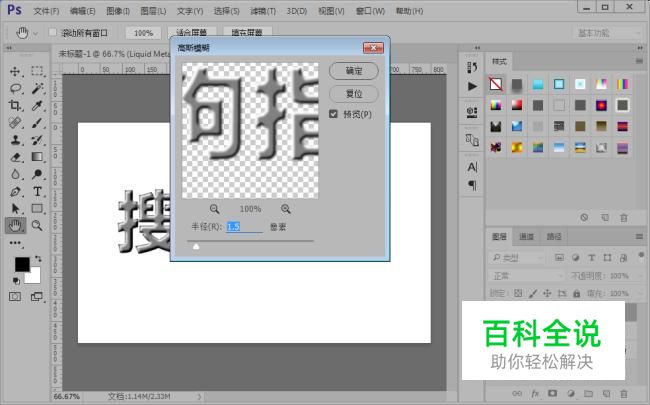Toggle pixel layer filter
This screenshot has height=405, width=650.
coord(559,257)
